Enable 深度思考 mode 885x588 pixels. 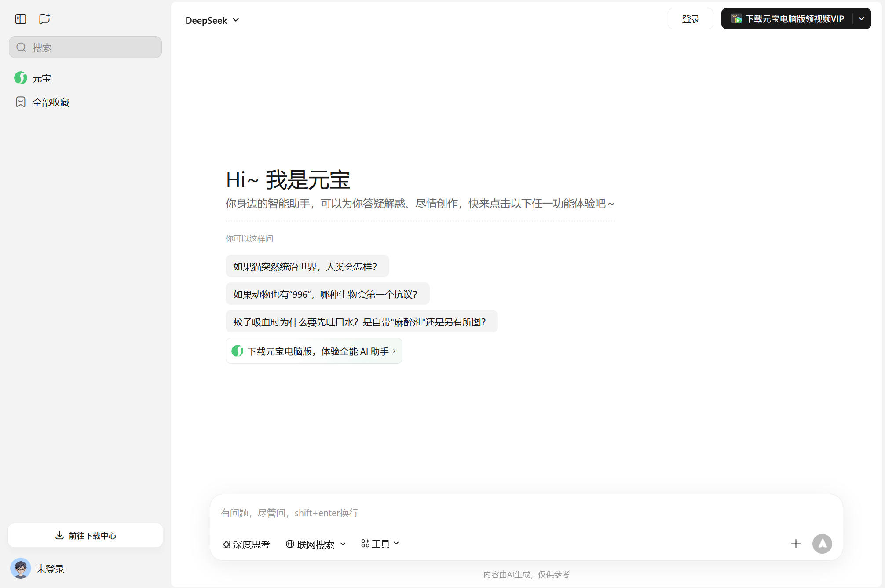[245, 544]
